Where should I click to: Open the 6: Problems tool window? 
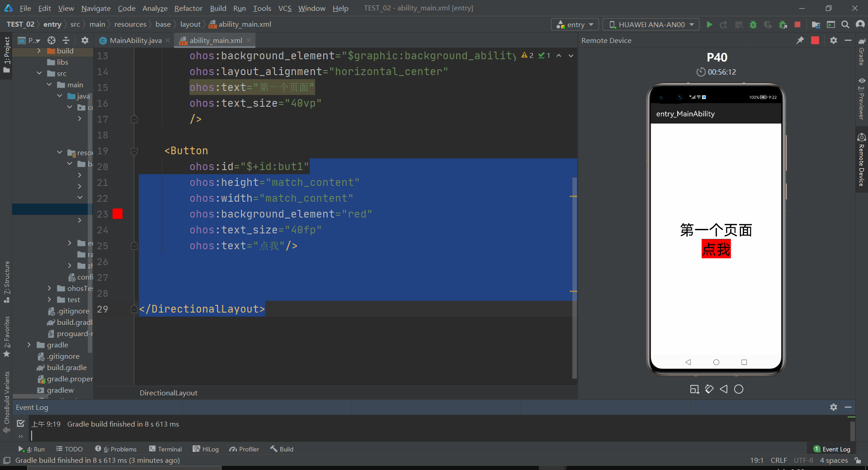coord(116,449)
